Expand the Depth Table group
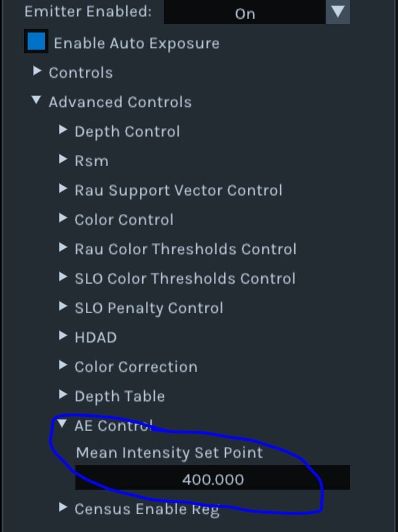 (63, 395)
